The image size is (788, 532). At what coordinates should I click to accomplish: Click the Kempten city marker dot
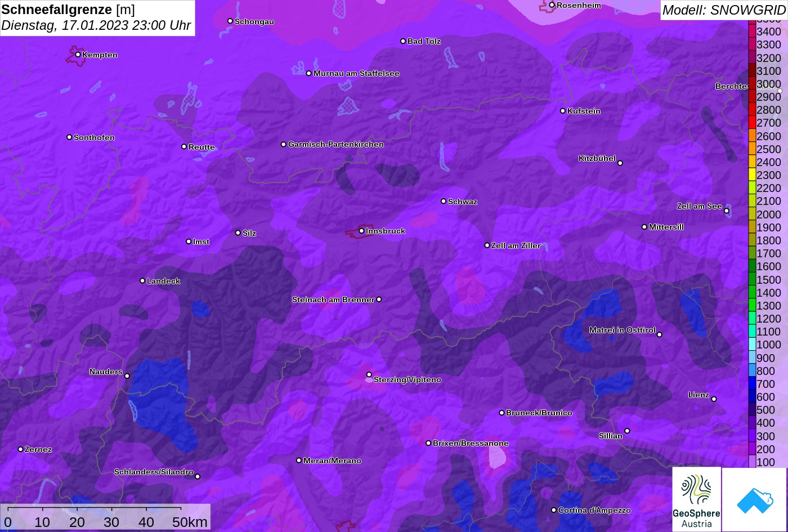(78, 55)
